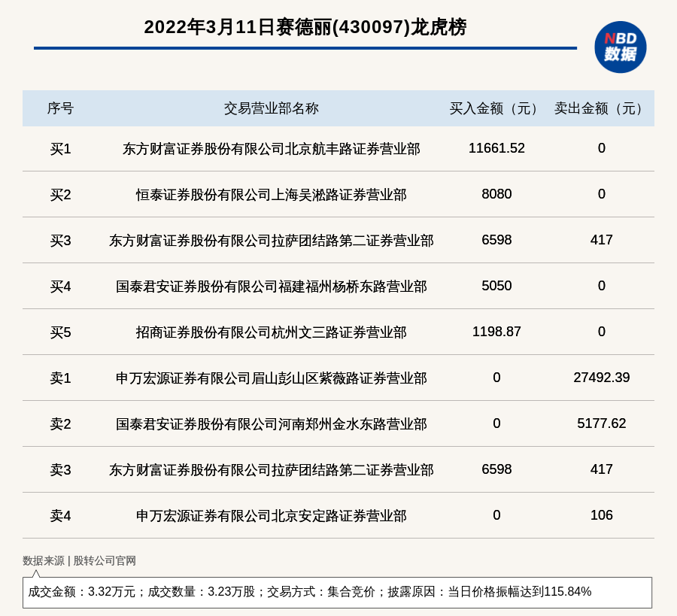This screenshot has height=616, width=677.
Task: Select the buy amount 8080 cell
Action: pyautogui.click(x=496, y=194)
